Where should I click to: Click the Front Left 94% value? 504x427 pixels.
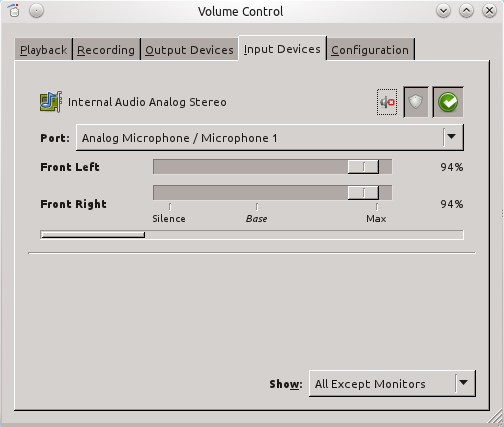452,167
